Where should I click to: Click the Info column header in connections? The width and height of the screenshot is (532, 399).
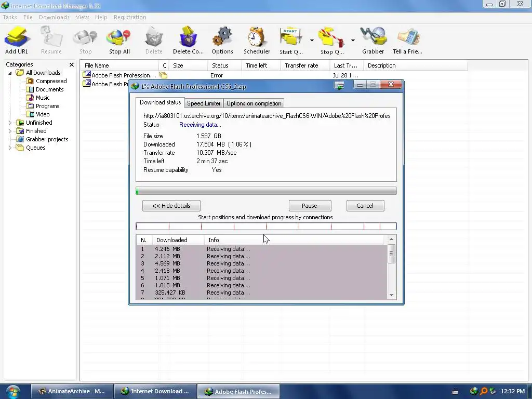click(295, 240)
